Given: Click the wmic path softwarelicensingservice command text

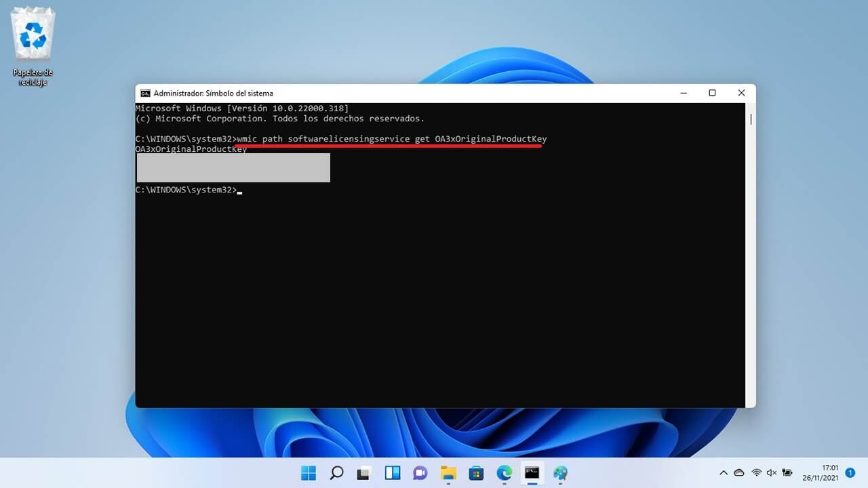Looking at the screenshot, I should click(392, 139).
